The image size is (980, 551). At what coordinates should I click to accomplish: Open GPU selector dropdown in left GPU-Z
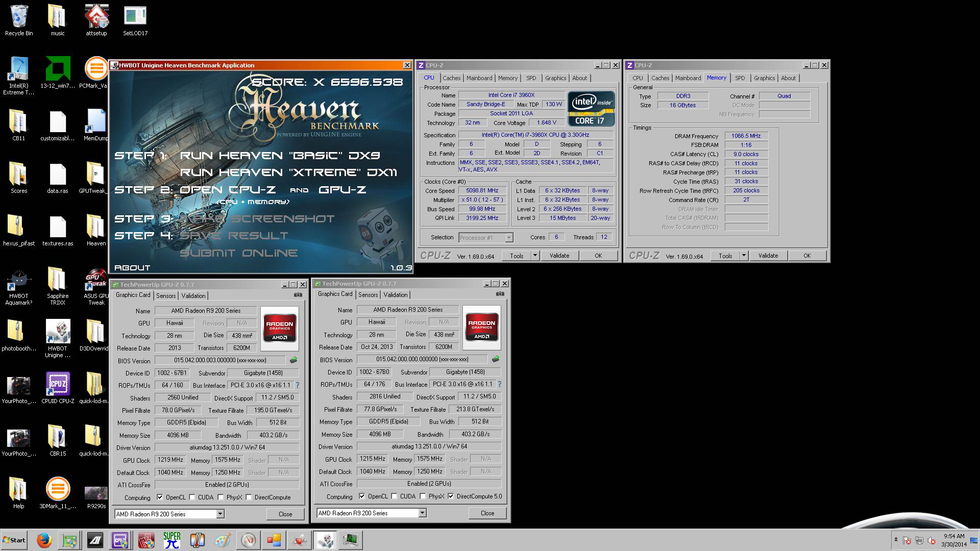(220, 514)
